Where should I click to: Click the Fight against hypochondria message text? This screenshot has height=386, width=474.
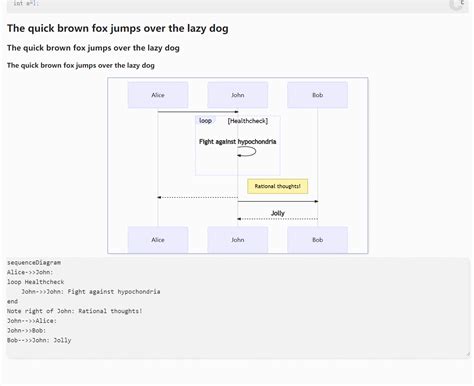pos(237,142)
